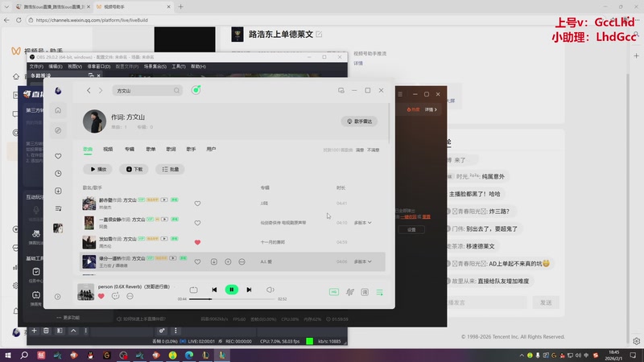Switch to the 用户 results tab

click(x=211, y=149)
